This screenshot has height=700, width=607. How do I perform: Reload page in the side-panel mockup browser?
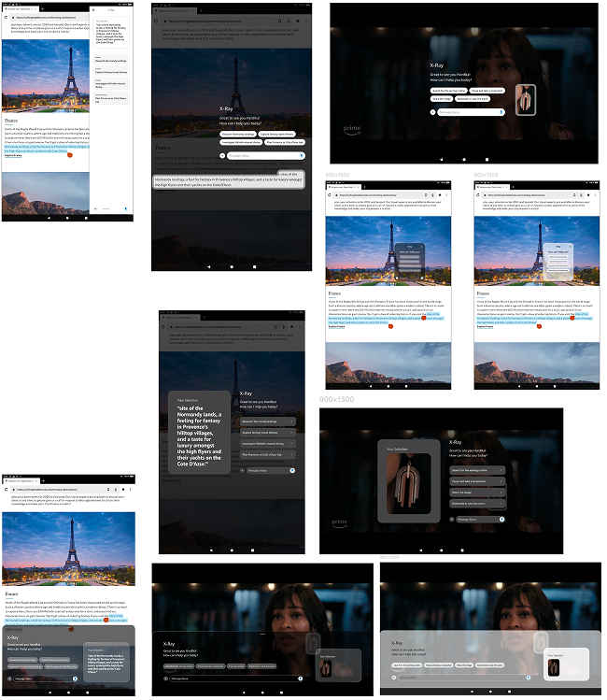point(6,18)
